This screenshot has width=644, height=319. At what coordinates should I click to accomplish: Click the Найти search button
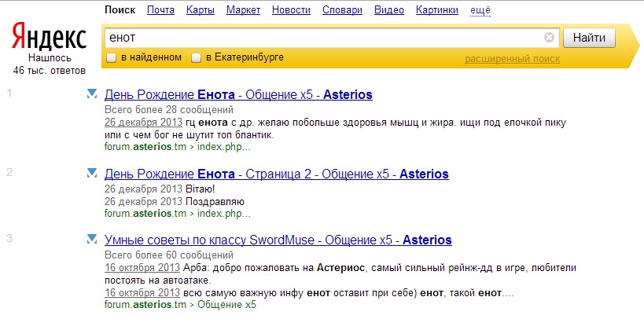coord(589,38)
